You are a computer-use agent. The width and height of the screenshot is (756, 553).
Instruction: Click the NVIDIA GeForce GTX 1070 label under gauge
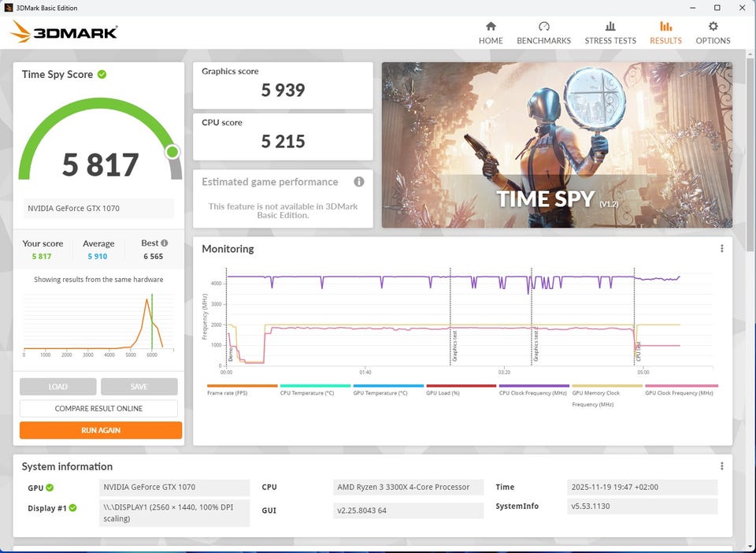[x=98, y=208]
